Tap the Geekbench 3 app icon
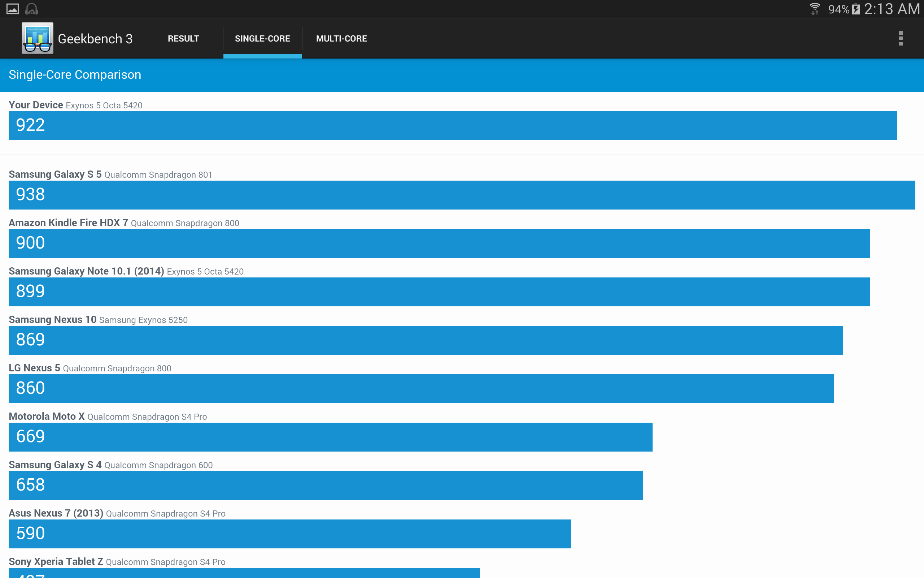This screenshot has width=924, height=578. click(x=38, y=38)
